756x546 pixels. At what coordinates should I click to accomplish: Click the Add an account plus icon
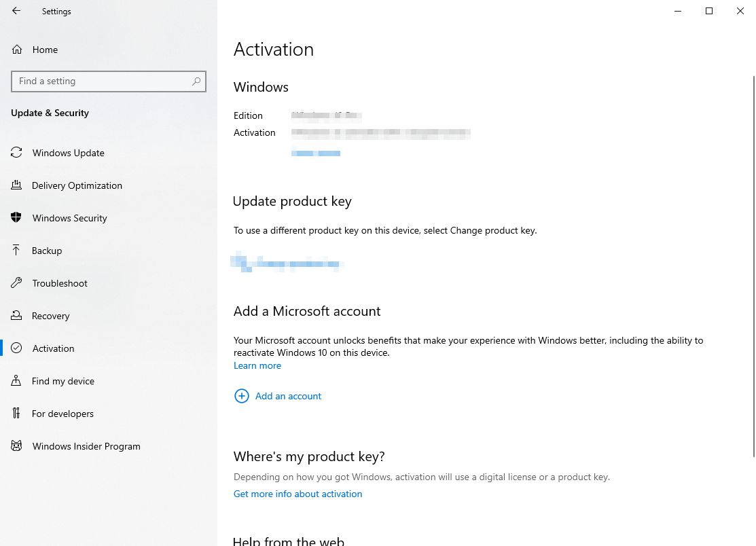tap(242, 396)
